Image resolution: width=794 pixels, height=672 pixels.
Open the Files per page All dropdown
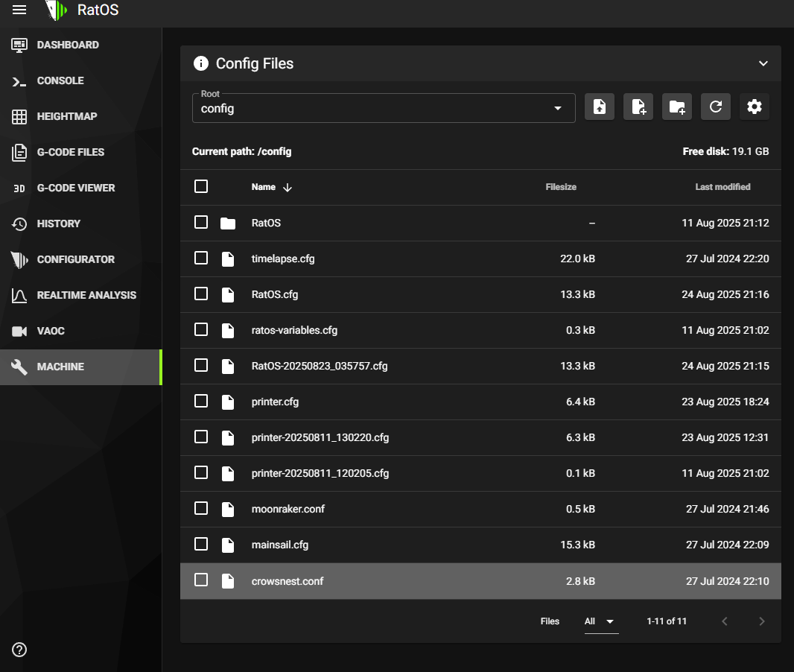[x=601, y=621]
